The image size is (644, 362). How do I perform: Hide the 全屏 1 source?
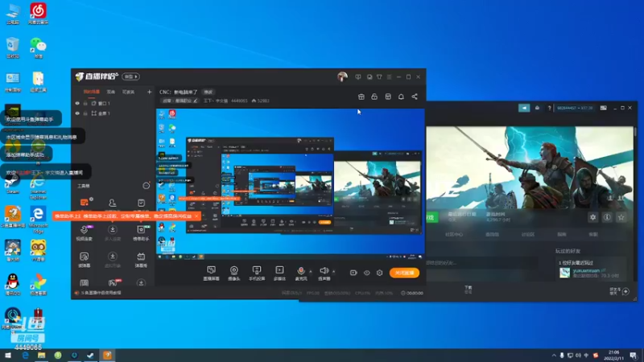click(x=77, y=113)
